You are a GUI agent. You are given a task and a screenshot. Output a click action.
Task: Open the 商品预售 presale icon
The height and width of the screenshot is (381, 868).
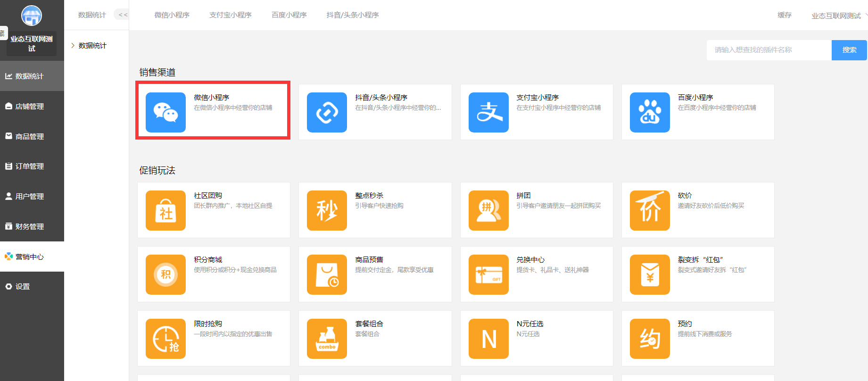point(327,274)
